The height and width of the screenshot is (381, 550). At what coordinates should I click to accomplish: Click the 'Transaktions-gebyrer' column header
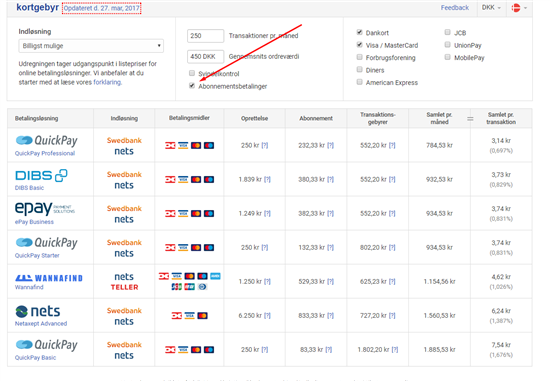377,118
